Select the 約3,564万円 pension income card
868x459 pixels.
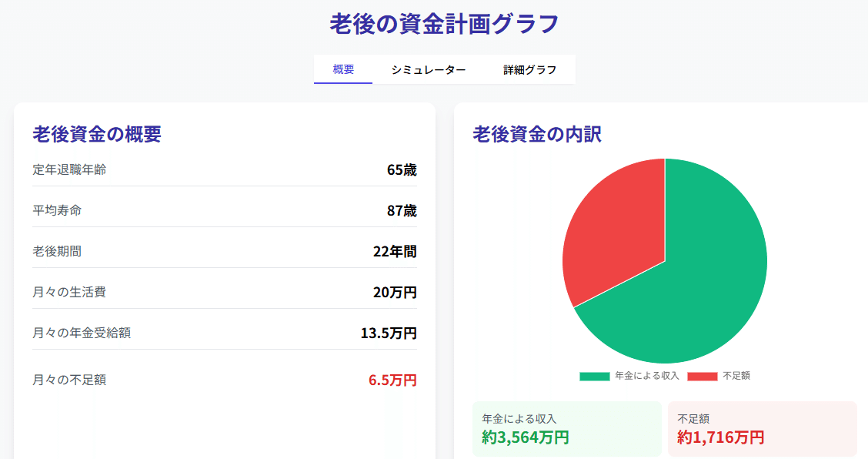pos(567,429)
